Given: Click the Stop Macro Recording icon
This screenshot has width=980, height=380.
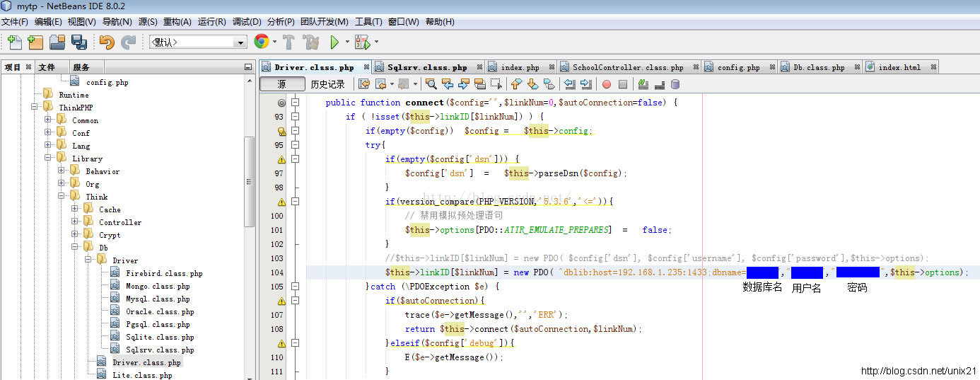Looking at the screenshot, I should click(623, 84).
